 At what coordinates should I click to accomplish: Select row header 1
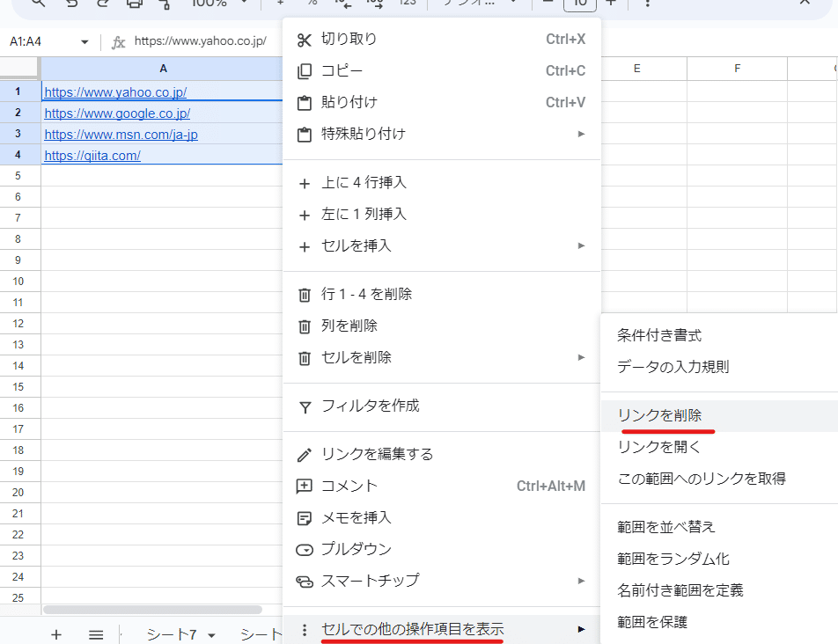tap(18, 91)
